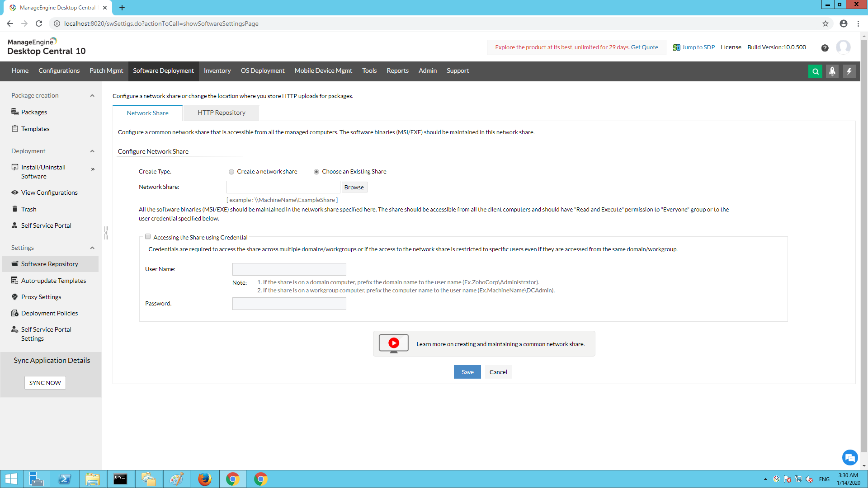Click the lightning quick-actions icon

click(849, 71)
